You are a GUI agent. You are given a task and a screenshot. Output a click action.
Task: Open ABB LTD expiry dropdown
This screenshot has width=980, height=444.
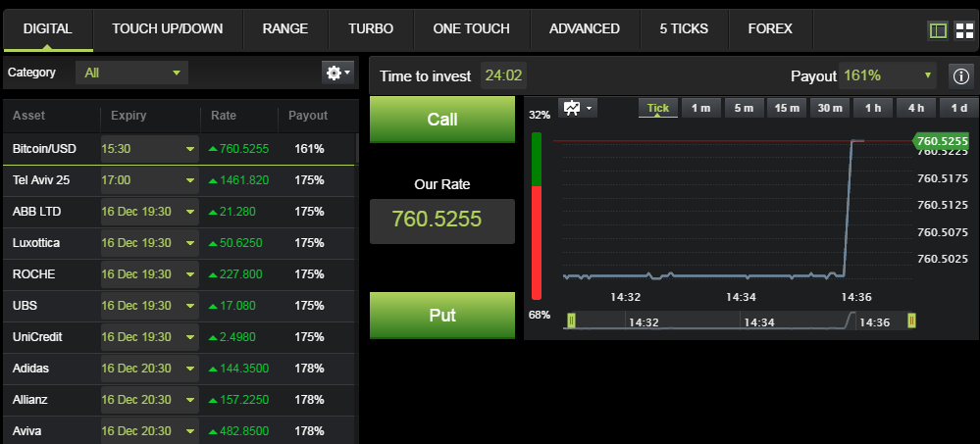[149, 212]
